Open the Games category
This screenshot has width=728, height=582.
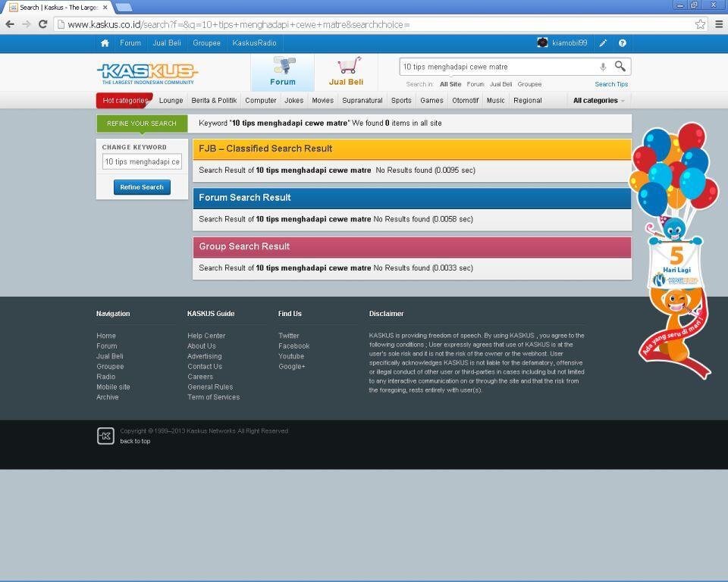point(431,101)
